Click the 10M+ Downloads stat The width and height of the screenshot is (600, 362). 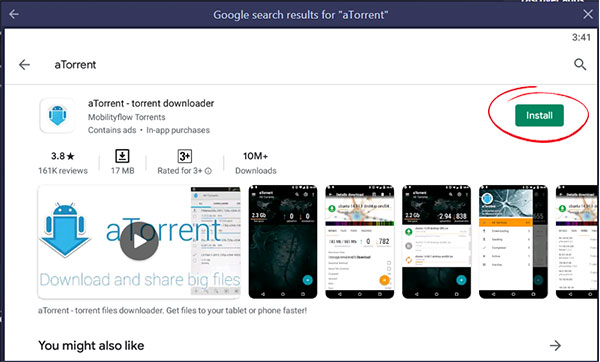(256, 163)
